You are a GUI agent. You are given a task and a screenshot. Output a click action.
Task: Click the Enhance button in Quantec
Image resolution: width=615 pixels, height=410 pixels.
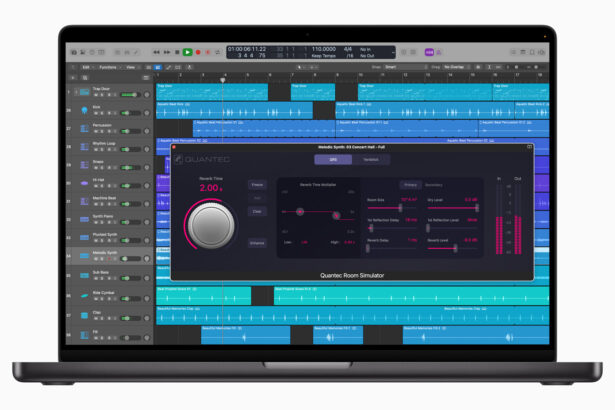point(257,243)
